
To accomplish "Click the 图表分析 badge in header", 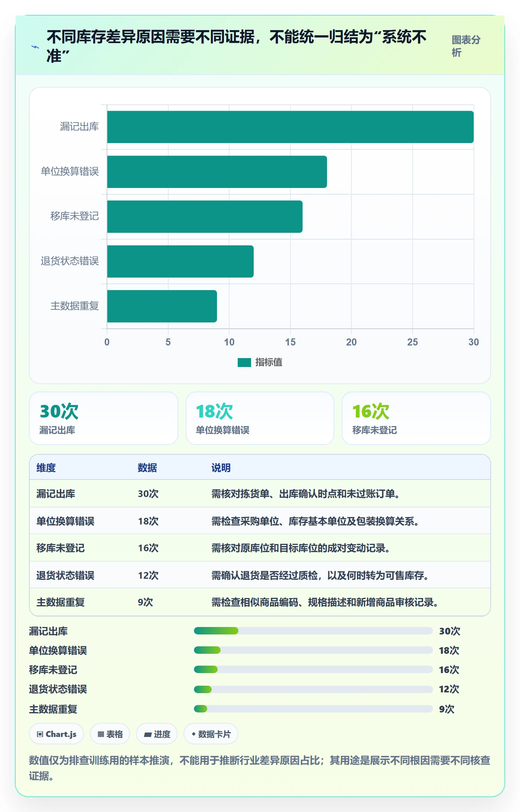I will point(466,46).
